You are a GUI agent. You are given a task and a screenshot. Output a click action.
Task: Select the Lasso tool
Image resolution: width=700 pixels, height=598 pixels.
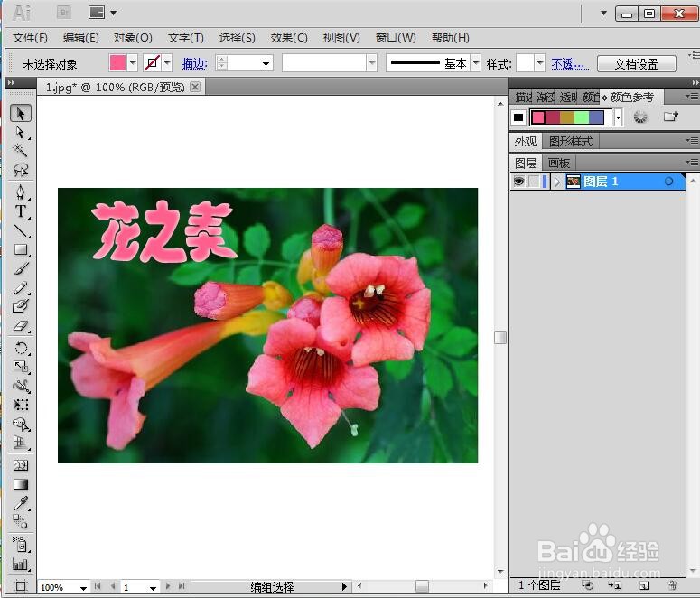click(21, 170)
